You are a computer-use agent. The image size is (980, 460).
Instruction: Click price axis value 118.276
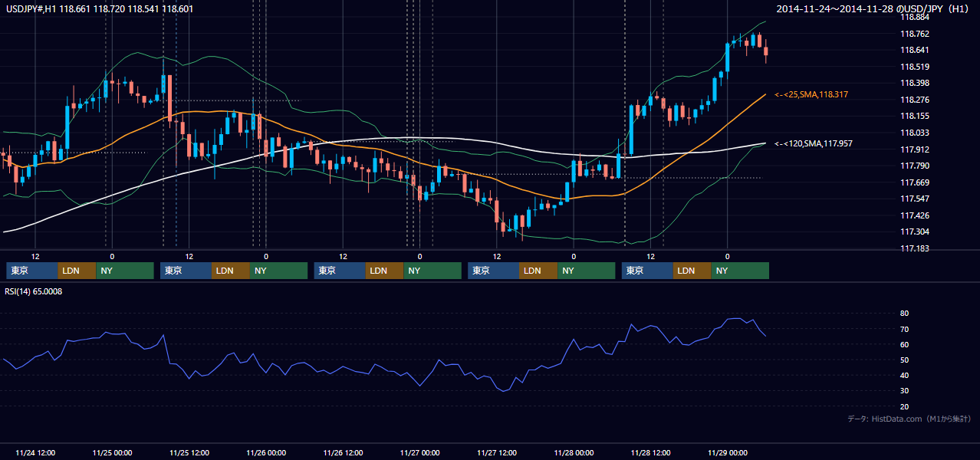tap(915, 100)
